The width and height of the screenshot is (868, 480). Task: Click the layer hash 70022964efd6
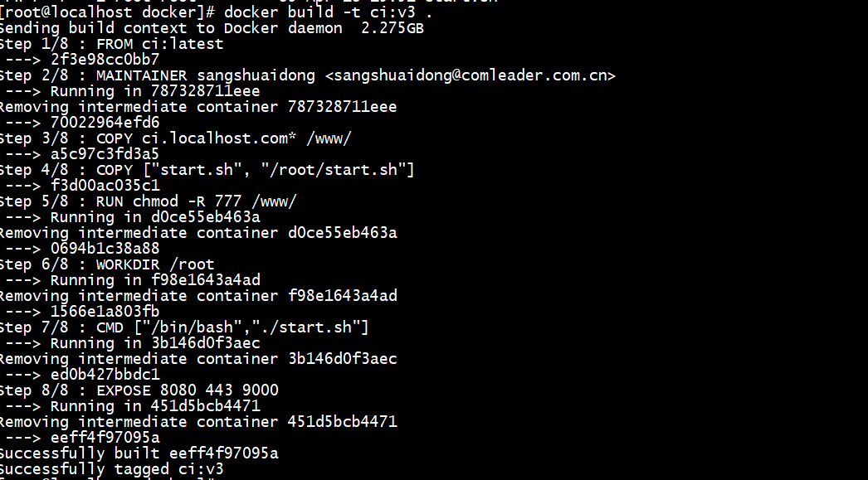105,122
